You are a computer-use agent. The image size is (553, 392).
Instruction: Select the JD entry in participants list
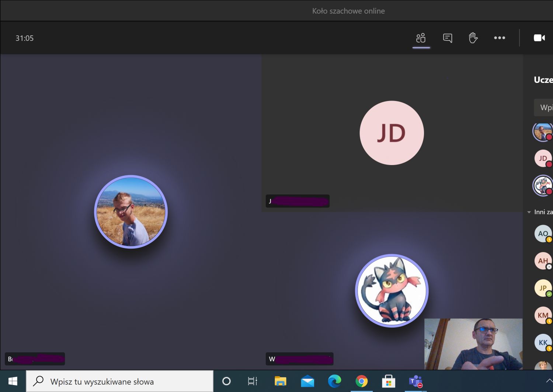543,158
